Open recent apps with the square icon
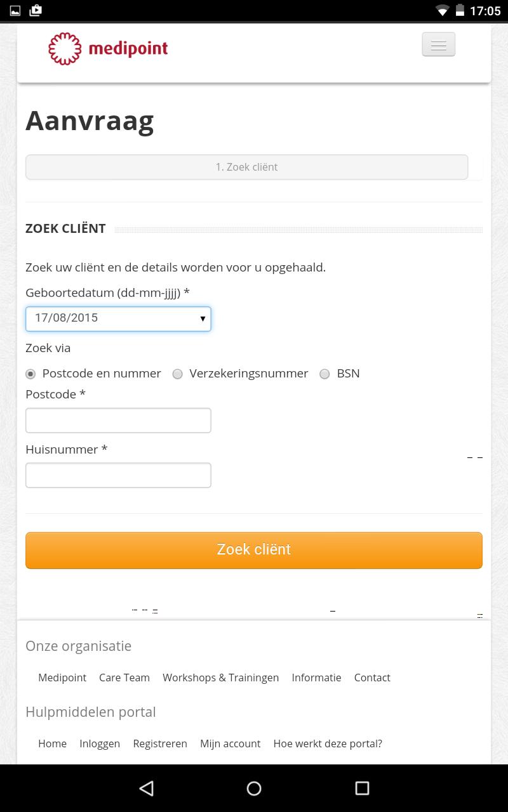Screen dimensions: 508x812 click(361, 788)
